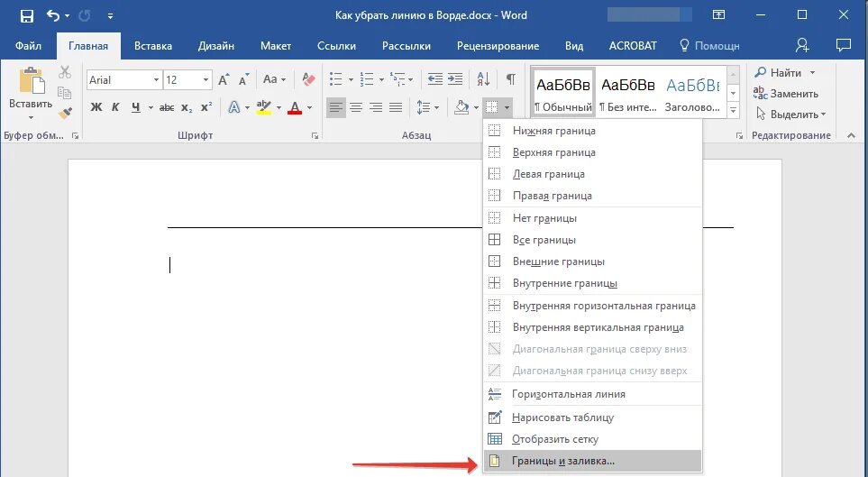Expand the numbered list dropdown arrow
Screen dimensions: 868x477
[381, 79]
